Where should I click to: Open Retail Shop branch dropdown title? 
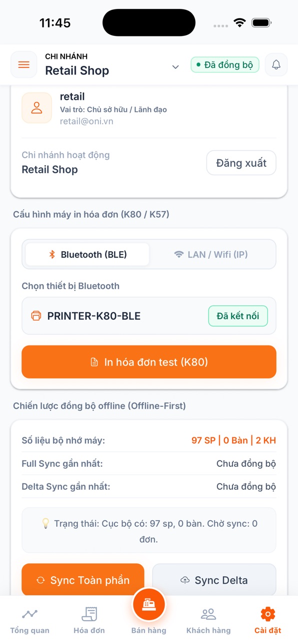[x=77, y=71]
